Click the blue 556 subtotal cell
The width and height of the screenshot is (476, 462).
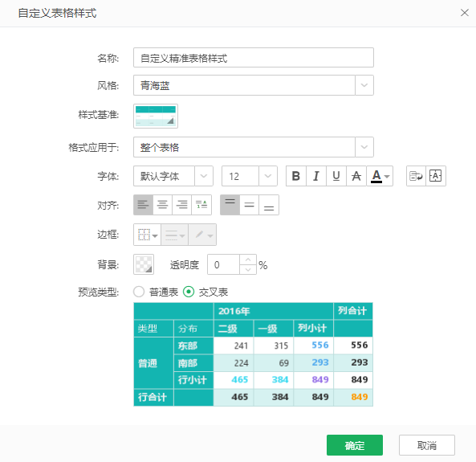point(314,345)
